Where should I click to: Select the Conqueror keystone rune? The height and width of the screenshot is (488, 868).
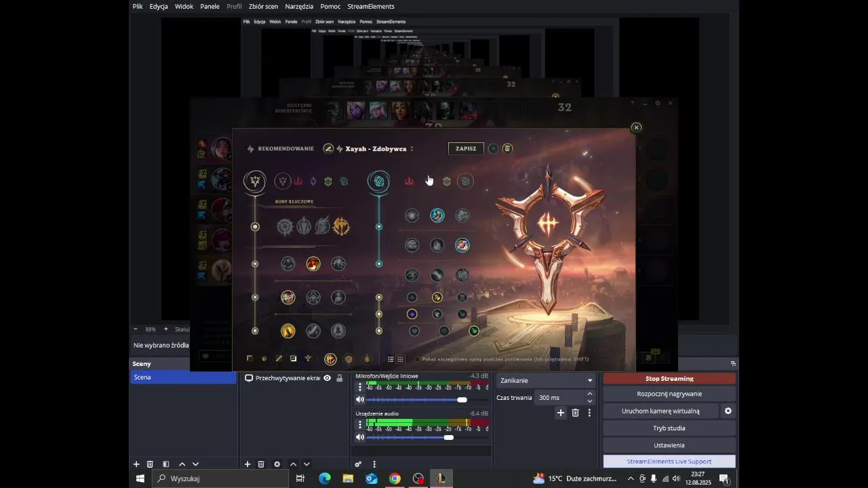pyautogui.click(x=341, y=226)
